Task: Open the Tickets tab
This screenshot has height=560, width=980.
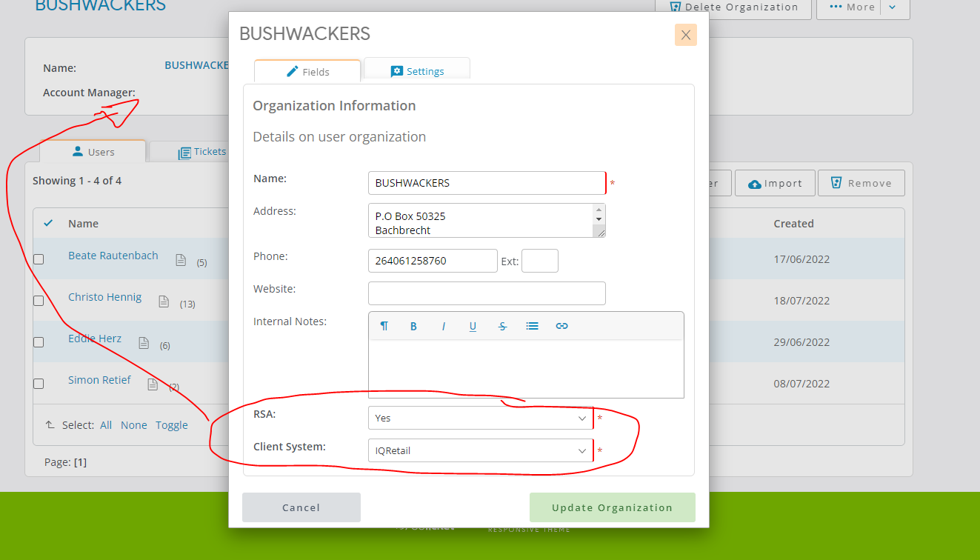Action: tap(202, 152)
